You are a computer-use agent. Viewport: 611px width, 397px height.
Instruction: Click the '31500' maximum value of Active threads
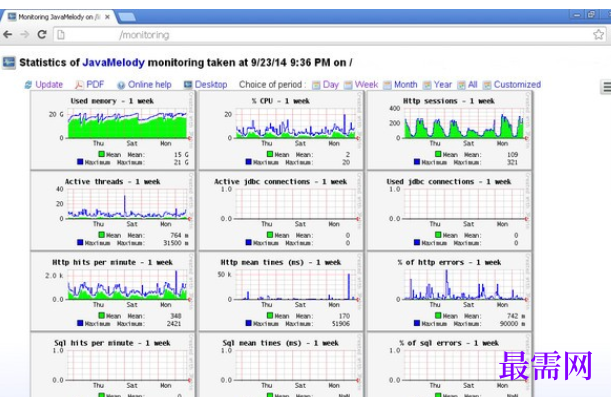[x=172, y=243]
